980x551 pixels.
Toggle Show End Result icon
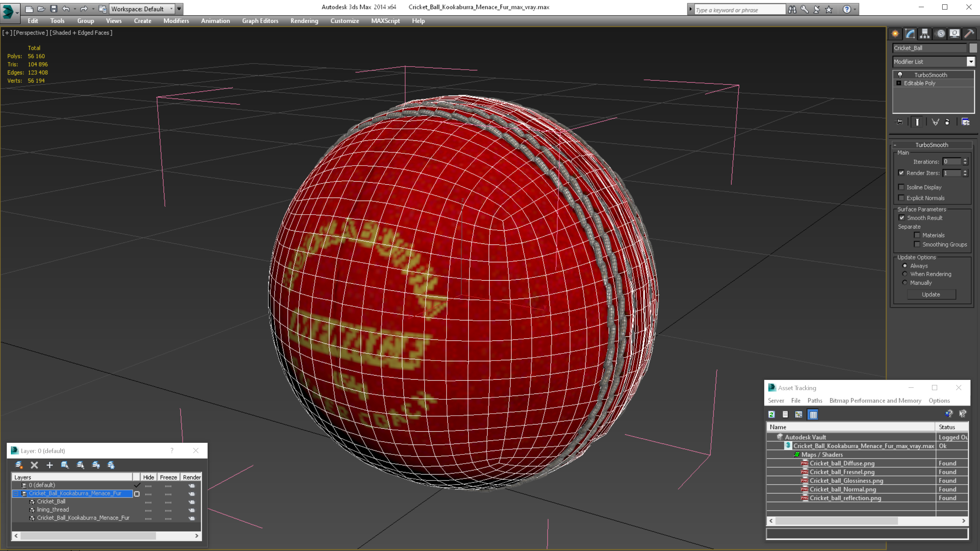917,122
